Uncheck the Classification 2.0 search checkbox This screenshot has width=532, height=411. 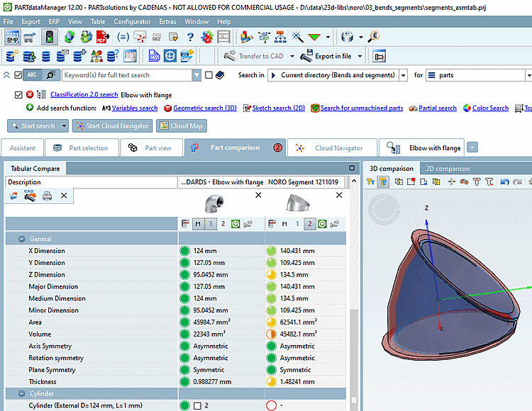coord(19,95)
